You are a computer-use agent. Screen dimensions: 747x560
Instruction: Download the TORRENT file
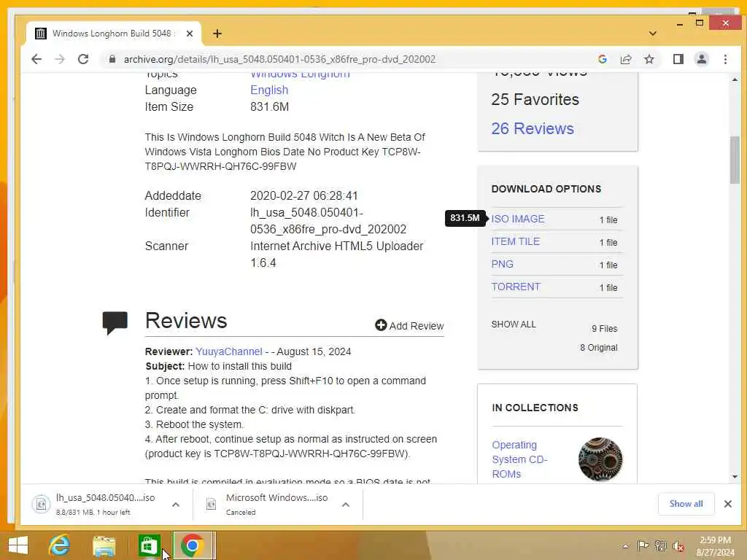point(516,287)
